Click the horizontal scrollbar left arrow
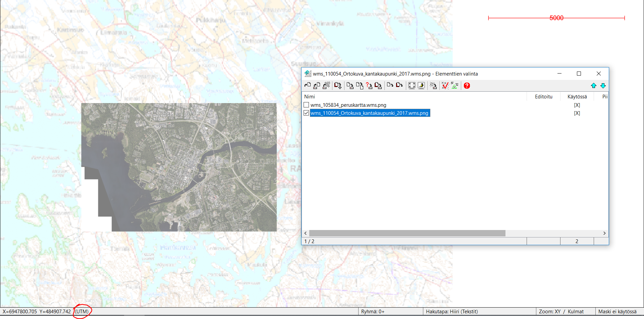The width and height of the screenshot is (644, 319). [x=306, y=233]
